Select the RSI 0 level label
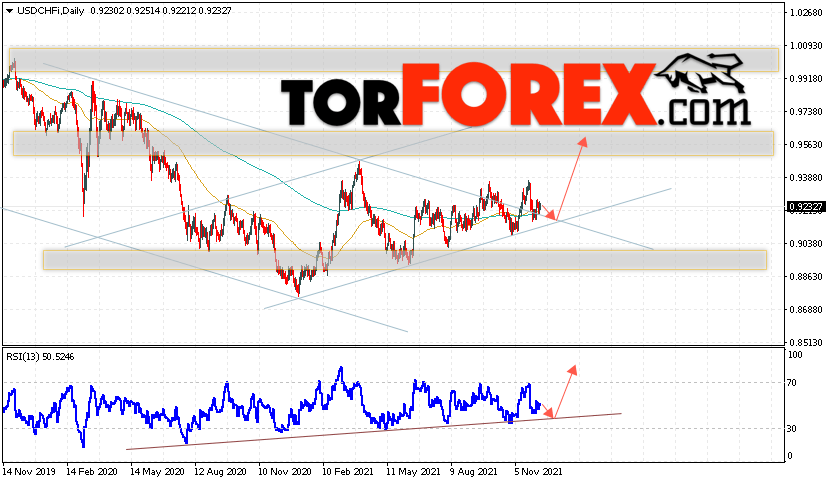 pyautogui.click(x=790, y=455)
